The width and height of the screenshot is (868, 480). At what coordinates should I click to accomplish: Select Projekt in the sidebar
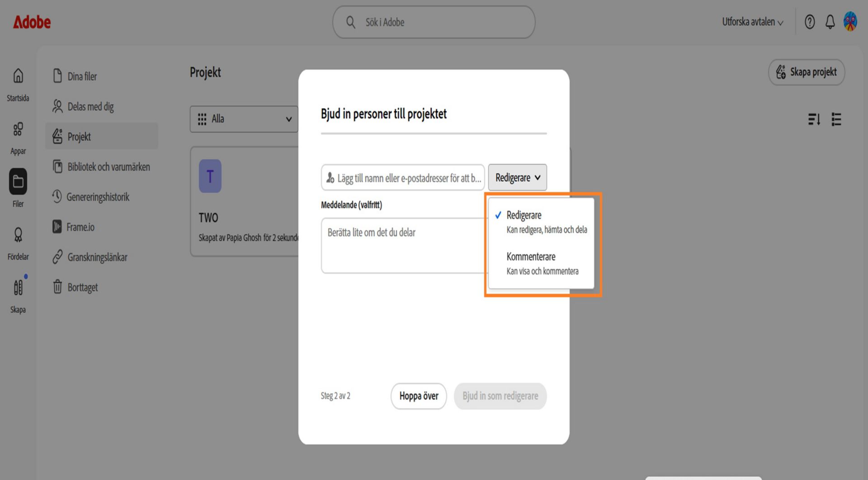click(x=102, y=136)
